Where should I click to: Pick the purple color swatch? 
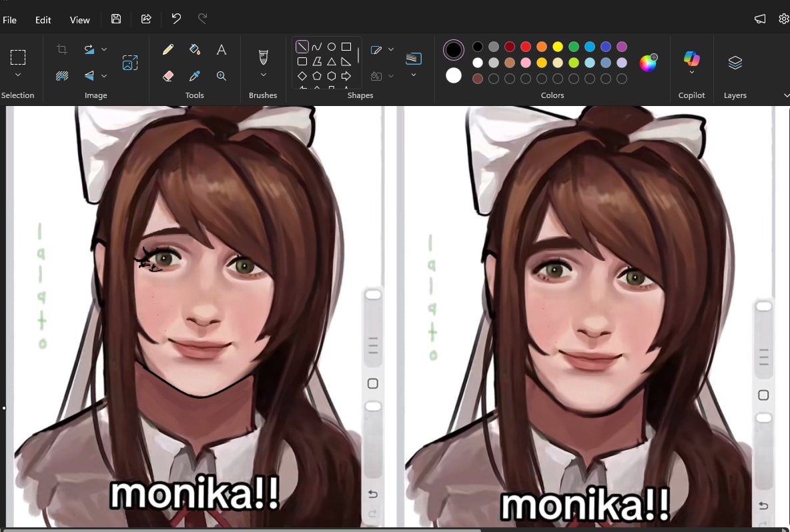point(622,47)
